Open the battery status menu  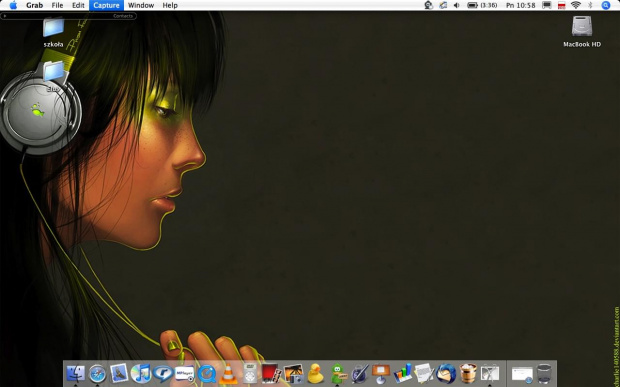point(482,5)
